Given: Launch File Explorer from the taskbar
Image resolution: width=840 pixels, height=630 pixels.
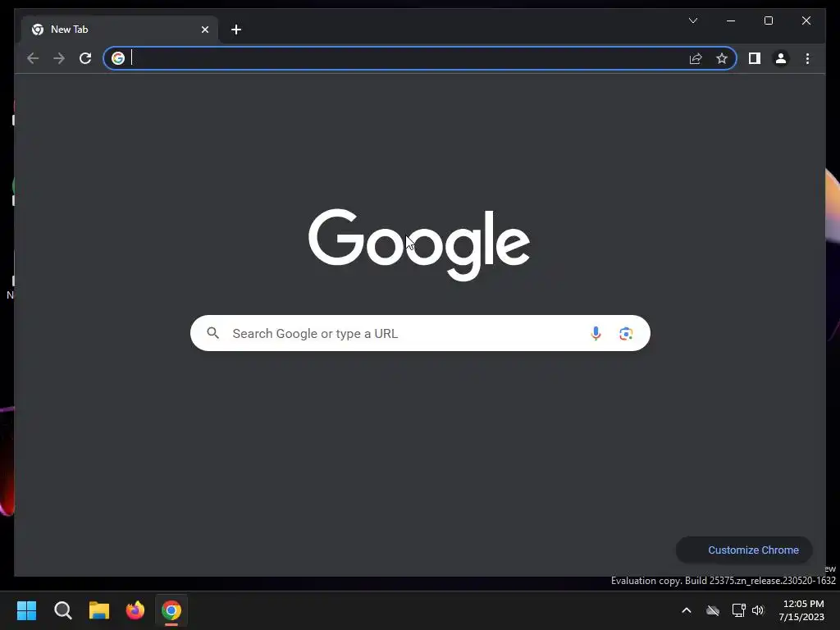Looking at the screenshot, I should click(x=99, y=610).
